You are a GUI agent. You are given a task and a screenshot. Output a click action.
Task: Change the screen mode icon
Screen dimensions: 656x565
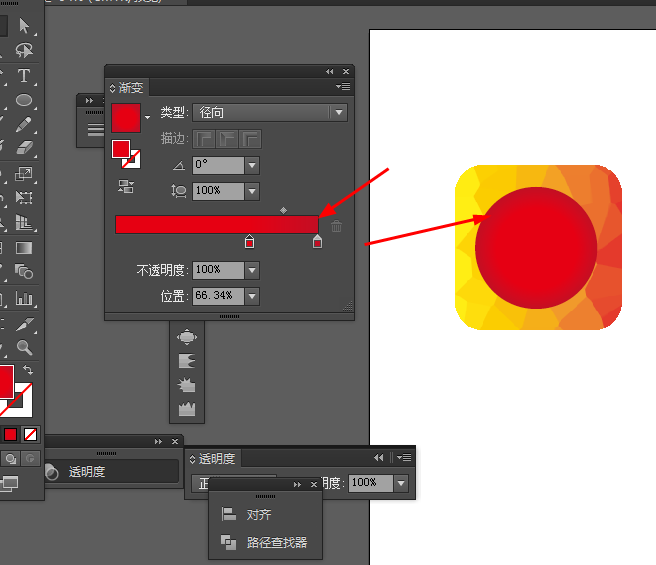(x=9, y=483)
